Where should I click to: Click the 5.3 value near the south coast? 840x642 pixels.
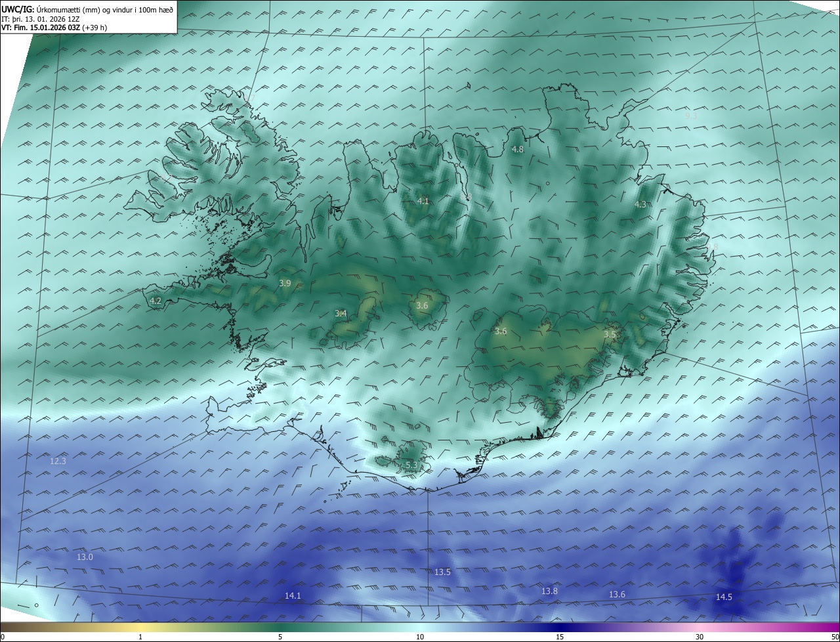411,465
